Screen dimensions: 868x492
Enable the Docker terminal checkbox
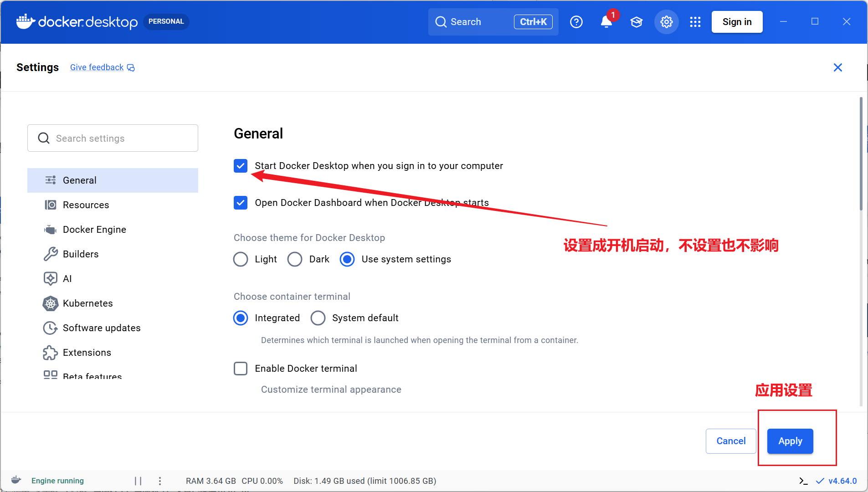point(241,368)
